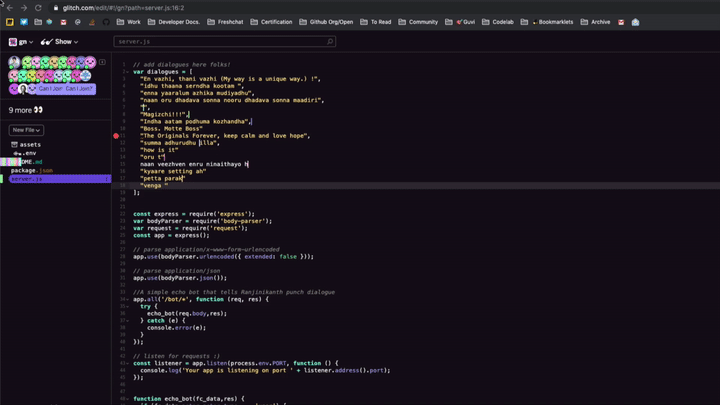The image size is (720, 405).
Task: Open the assets folder in file list
Action: tap(29, 145)
